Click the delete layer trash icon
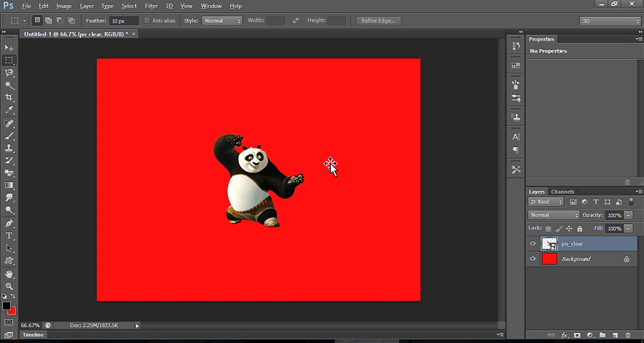This screenshot has width=644, height=343. tap(627, 335)
